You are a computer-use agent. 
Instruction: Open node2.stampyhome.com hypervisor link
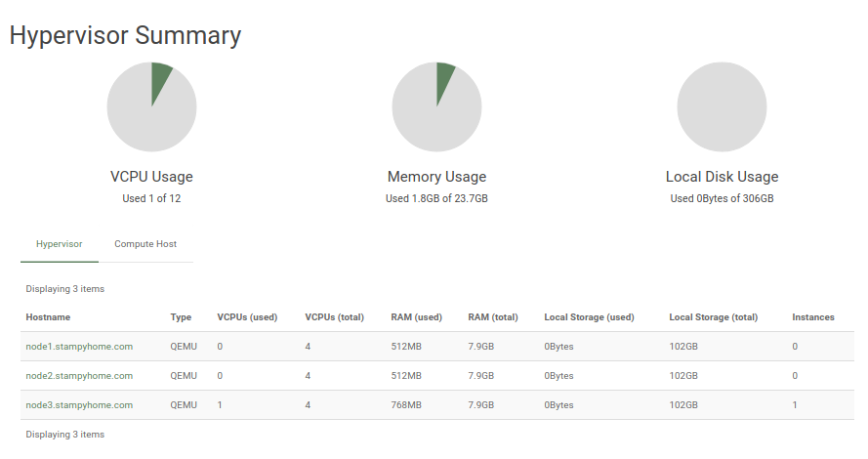[x=79, y=376]
